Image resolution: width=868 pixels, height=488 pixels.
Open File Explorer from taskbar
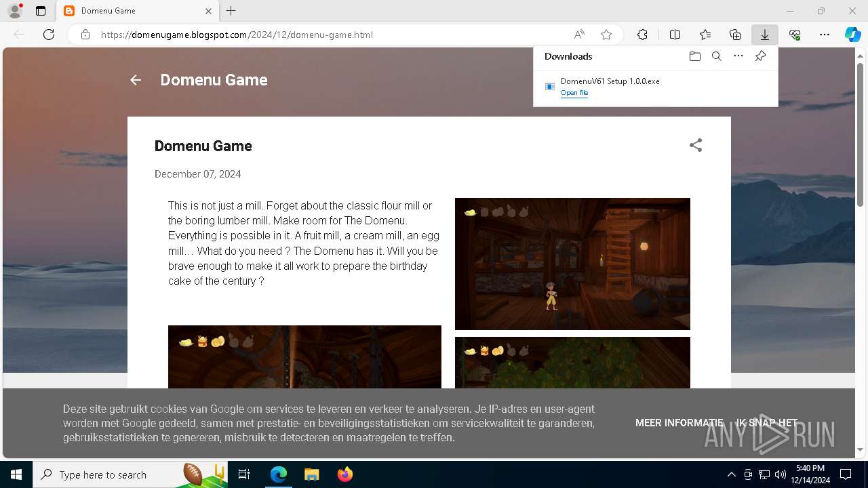(x=311, y=474)
